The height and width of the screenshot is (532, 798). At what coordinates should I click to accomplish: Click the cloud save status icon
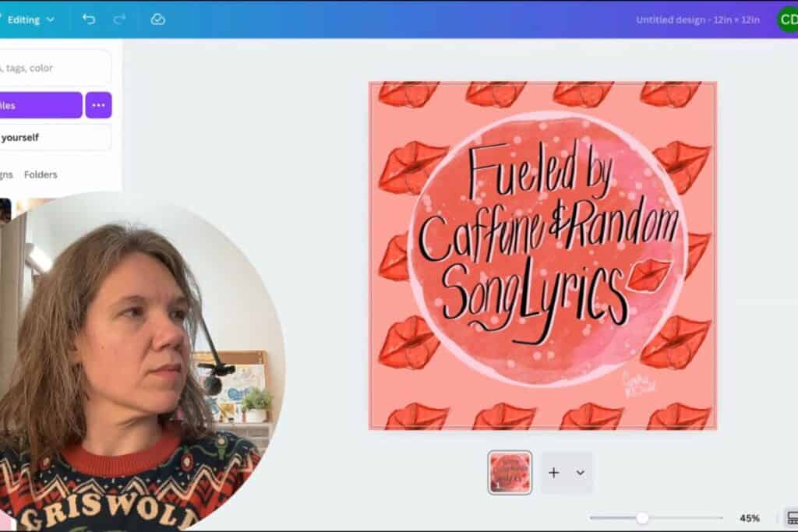pos(157,19)
